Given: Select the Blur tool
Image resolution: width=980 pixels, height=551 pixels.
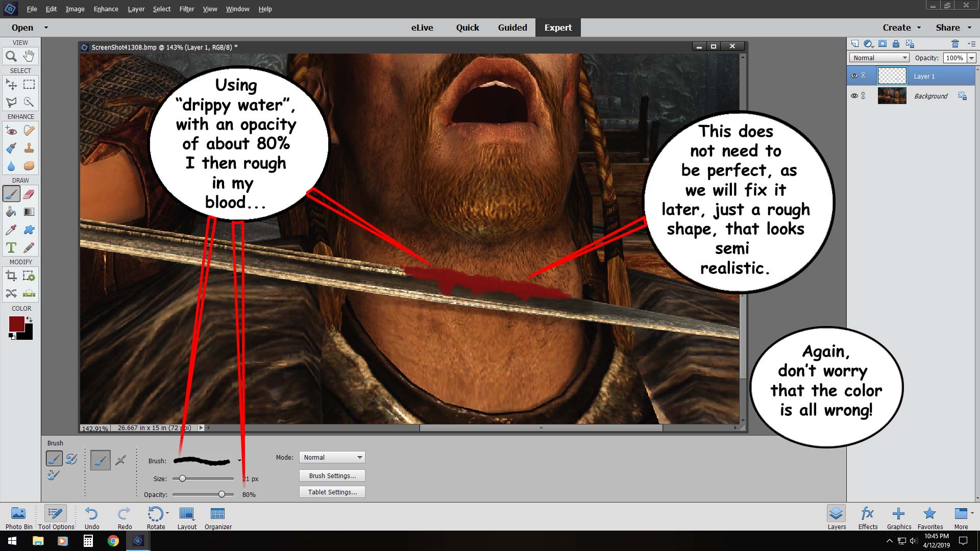Looking at the screenshot, I should 11,166.
